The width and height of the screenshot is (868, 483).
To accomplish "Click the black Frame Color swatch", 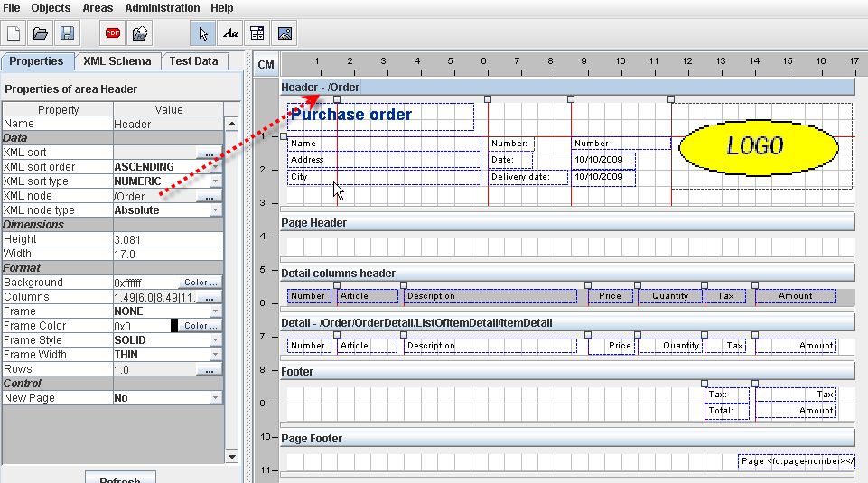I will [x=174, y=326].
